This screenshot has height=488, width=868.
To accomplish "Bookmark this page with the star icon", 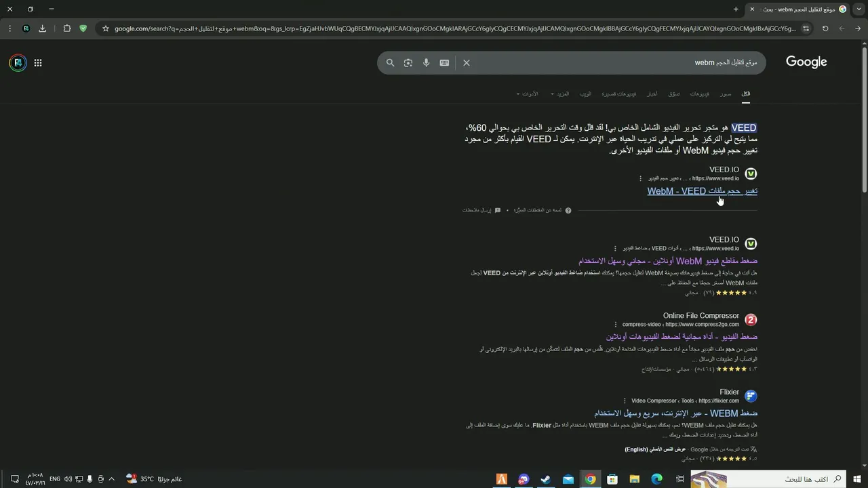I will click(106, 28).
